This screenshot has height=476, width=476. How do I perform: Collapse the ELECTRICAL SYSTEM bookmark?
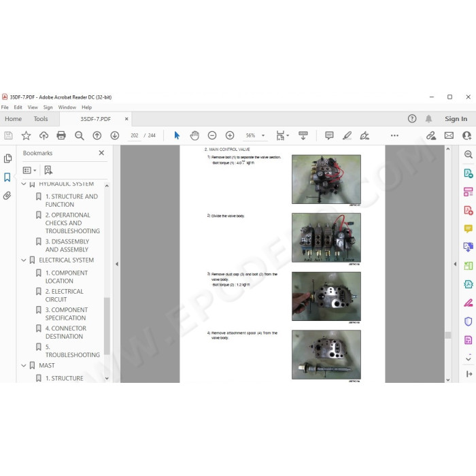24,260
